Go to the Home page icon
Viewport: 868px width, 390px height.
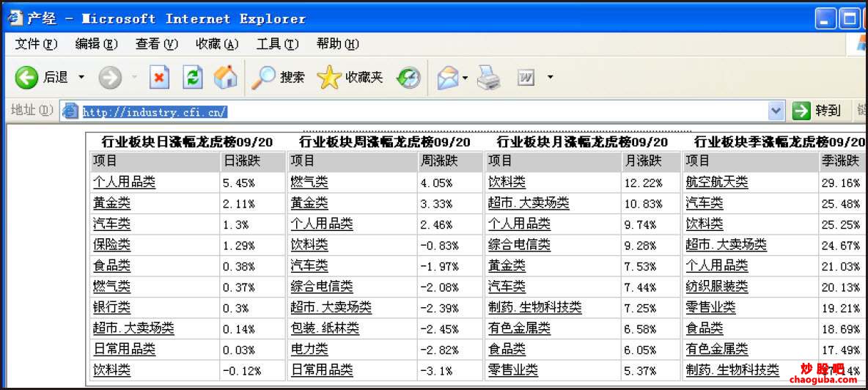point(225,77)
